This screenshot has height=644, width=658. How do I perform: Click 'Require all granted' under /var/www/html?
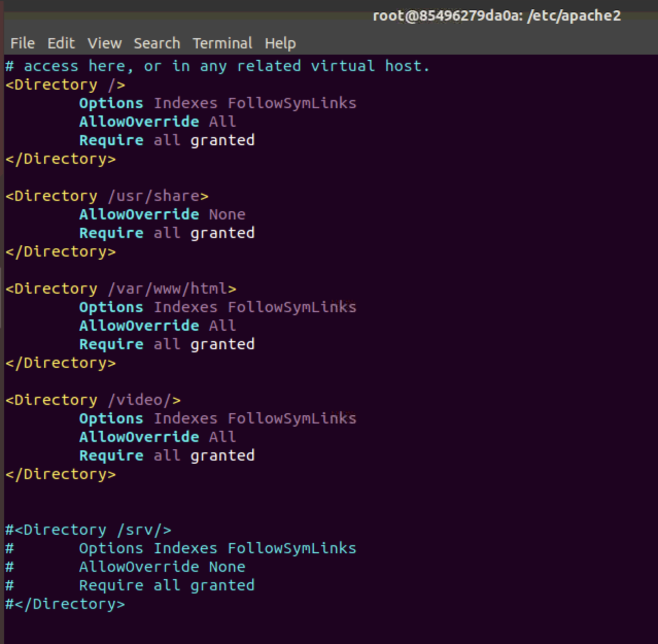167,345
